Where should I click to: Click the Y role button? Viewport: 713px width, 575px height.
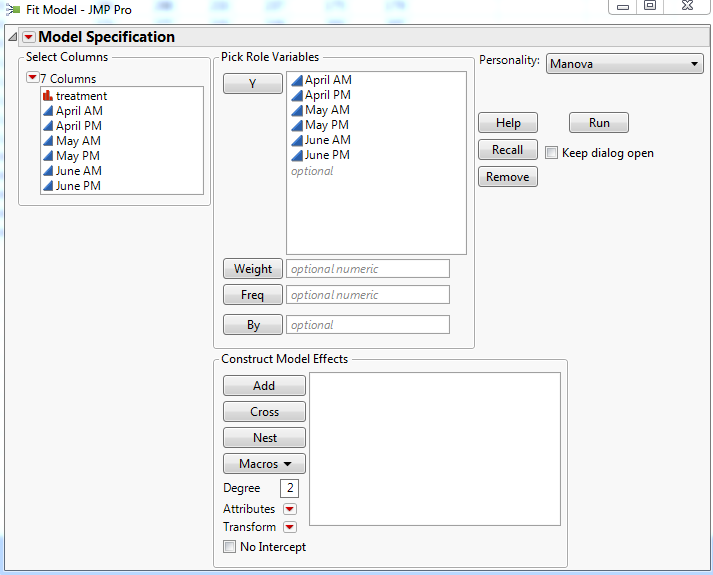click(x=253, y=84)
